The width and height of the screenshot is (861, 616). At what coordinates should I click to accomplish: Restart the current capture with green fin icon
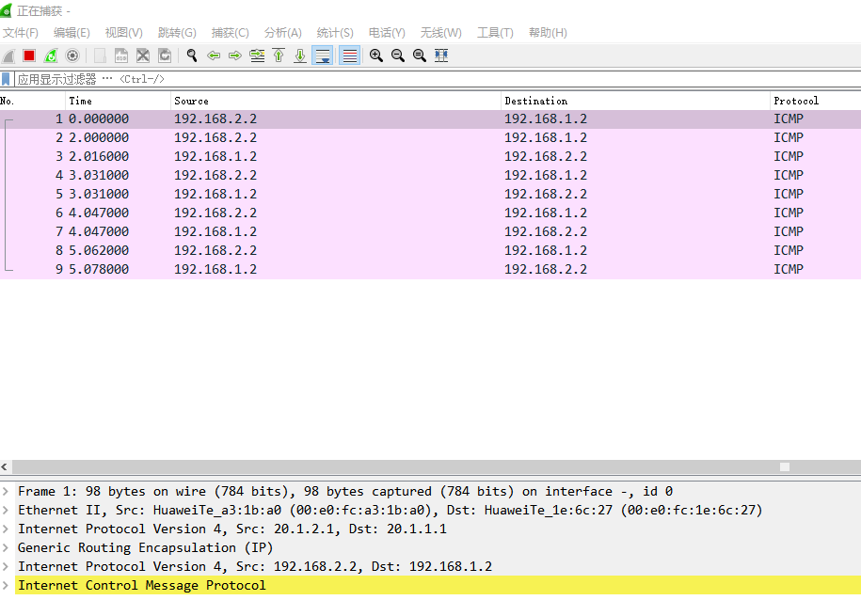pos(51,55)
